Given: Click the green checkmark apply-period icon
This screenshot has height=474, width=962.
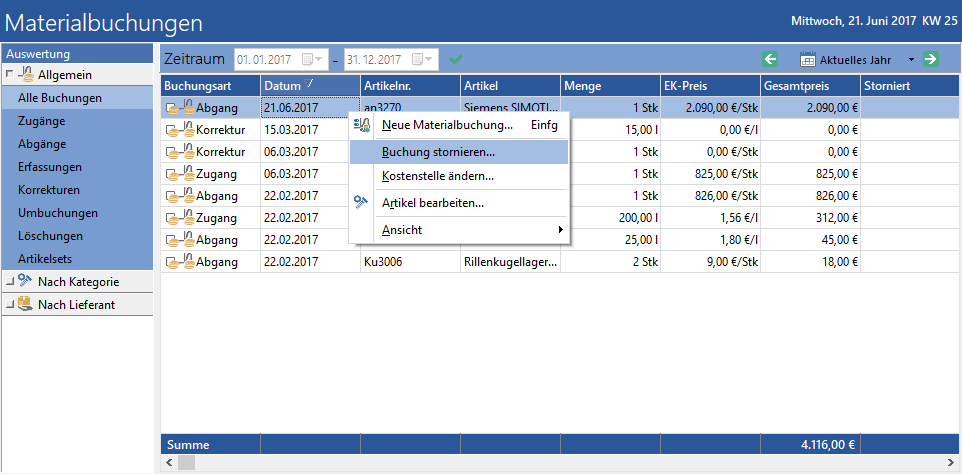Looking at the screenshot, I should pos(456,59).
